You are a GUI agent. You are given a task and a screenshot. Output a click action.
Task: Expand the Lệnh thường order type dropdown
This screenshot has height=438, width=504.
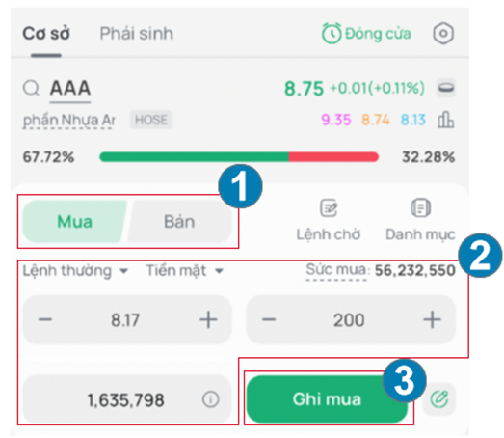75,271
